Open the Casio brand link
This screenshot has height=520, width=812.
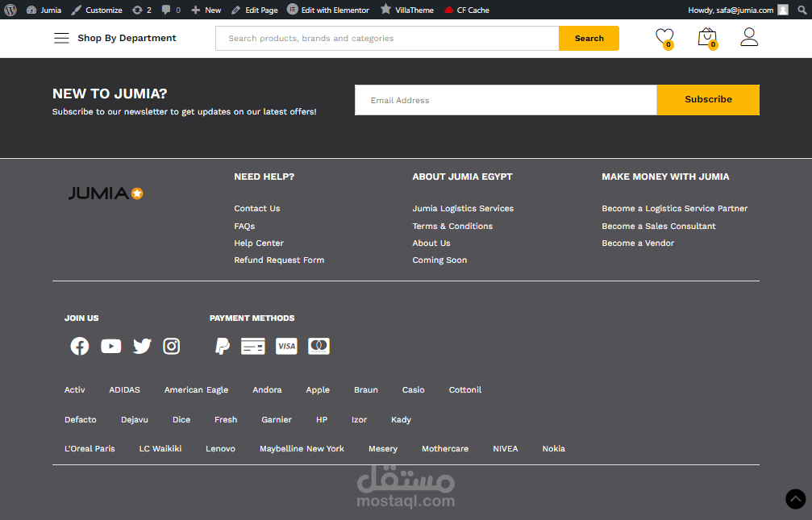[x=413, y=389]
